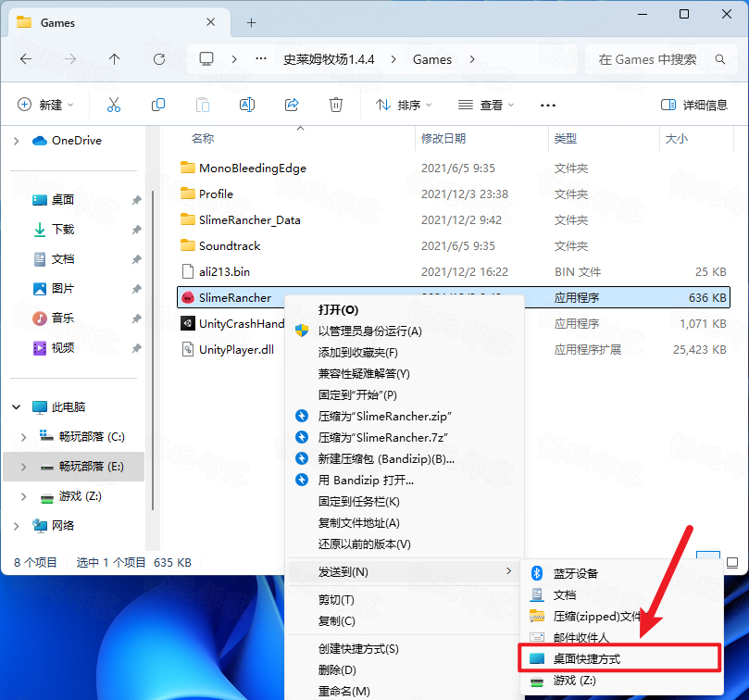
Task: Unpin Downloads from quick access
Action: coord(137,230)
